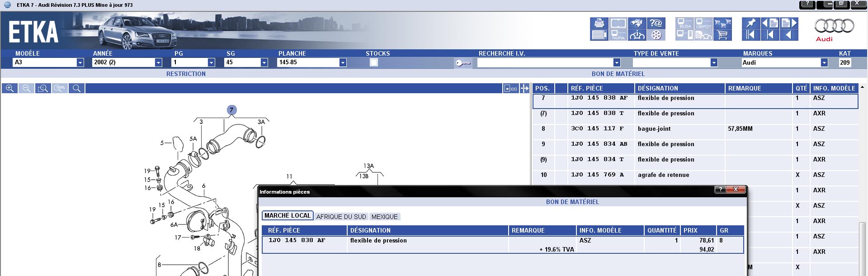Image resolution: width=868 pixels, height=276 pixels.
Task: Expand the Modèle dropdown showing A3
Action: [80, 62]
